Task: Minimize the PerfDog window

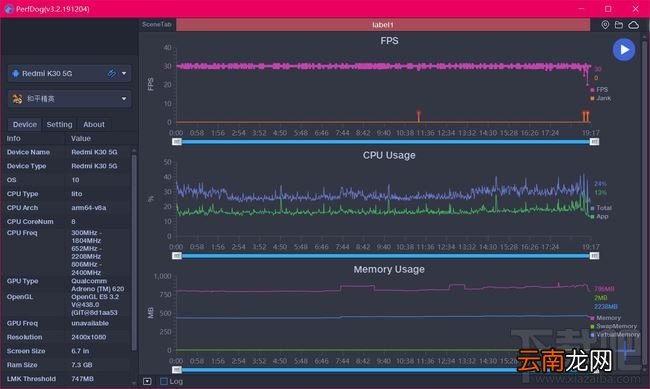Action: click(581, 9)
